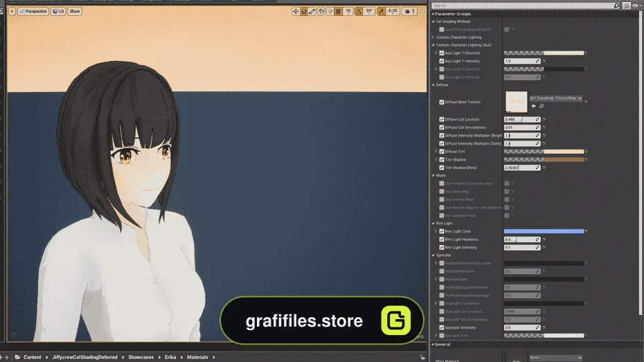Image resolution: width=644 pixels, height=362 pixels.
Task: Reset Rim Light Hardness to default
Action: (544, 239)
